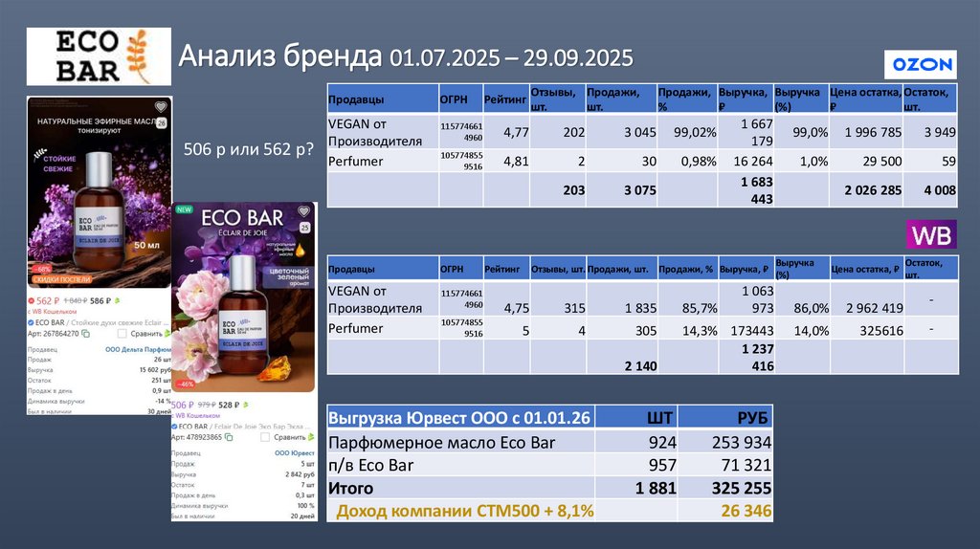Click the OZON sales share 99,02%
Viewport: 980px width, 549px height.
[x=695, y=132]
